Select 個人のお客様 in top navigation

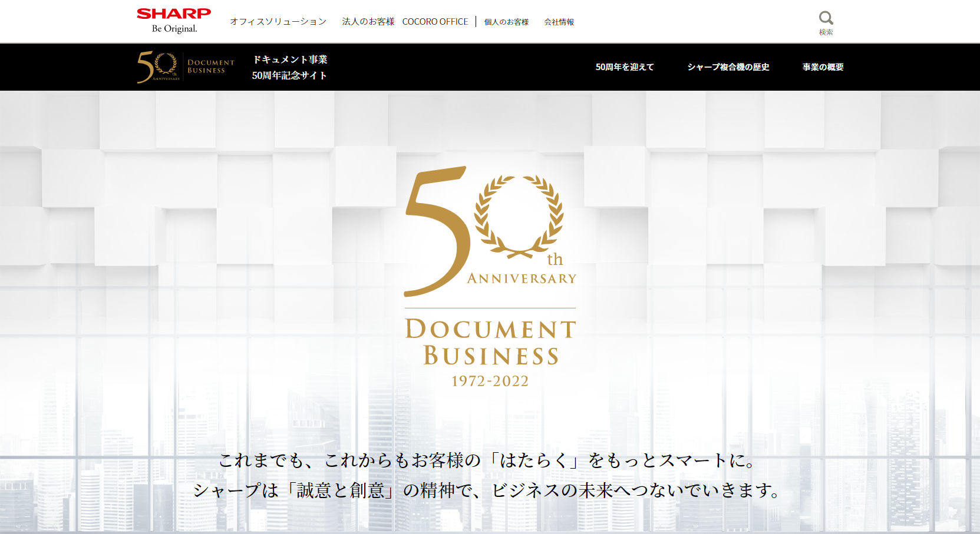[x=506, y=22]
